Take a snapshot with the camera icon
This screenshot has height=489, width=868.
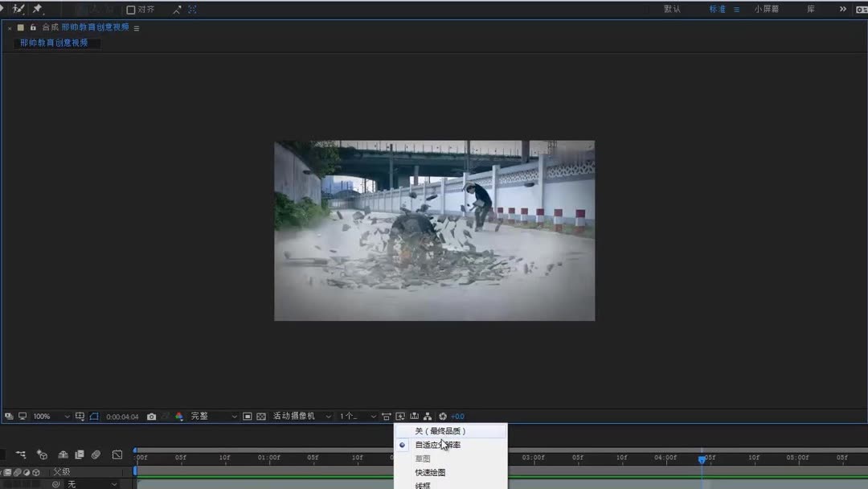click(152, 416)
